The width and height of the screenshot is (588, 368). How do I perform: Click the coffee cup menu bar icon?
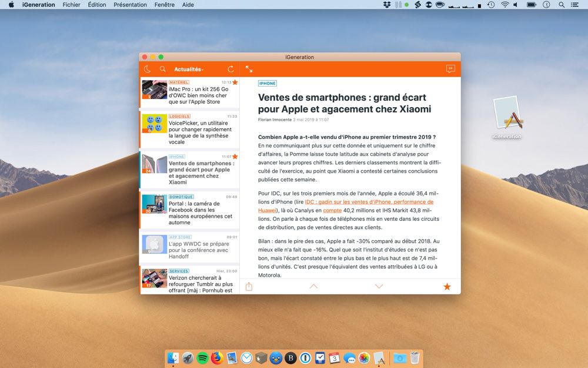click(440, 5)
